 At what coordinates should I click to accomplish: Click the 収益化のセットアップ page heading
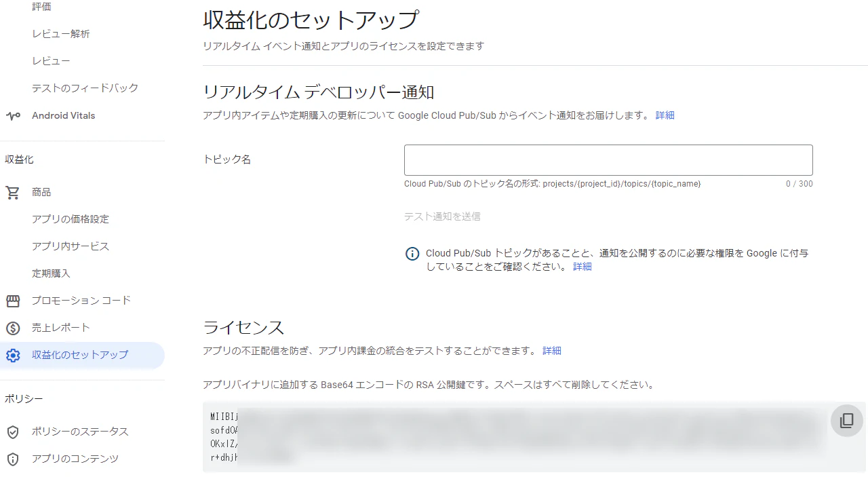click(311, 20)
